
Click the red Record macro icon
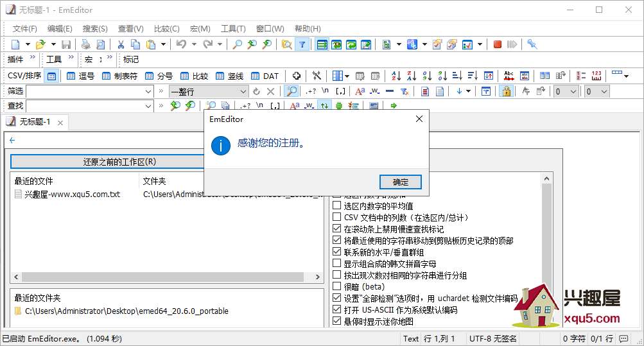[498, 44]
